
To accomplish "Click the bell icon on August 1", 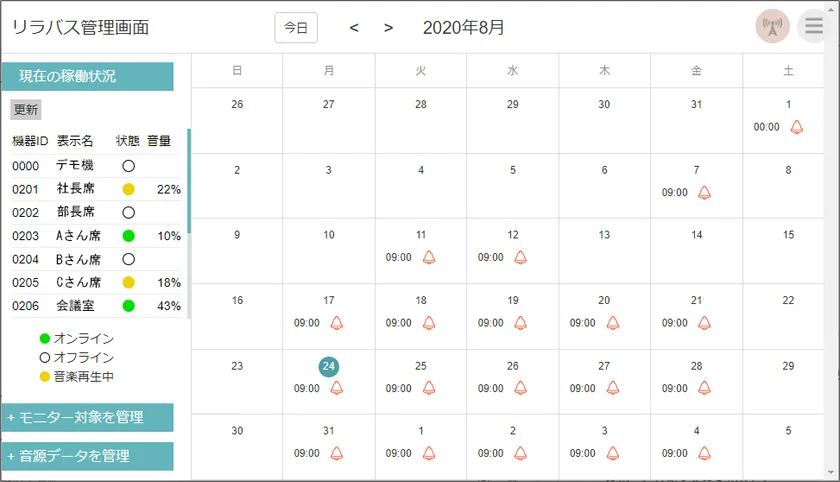I will pyautogui.click(x=797, y=127).
